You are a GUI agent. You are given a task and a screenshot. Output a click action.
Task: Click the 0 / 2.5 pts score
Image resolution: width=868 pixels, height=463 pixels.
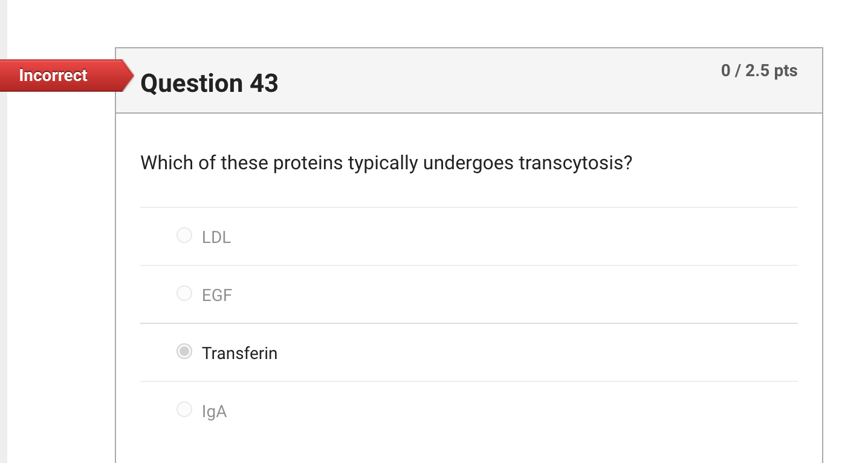pos(759,71)
